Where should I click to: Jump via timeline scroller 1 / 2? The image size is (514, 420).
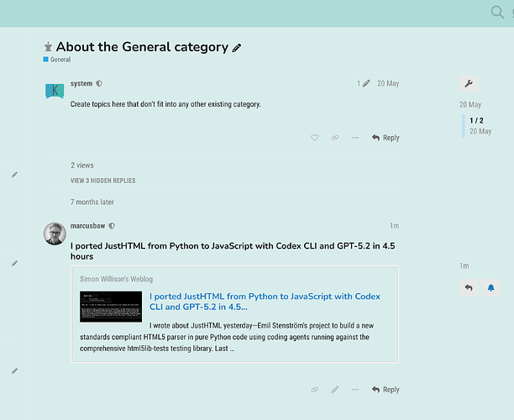pos(476,121)
